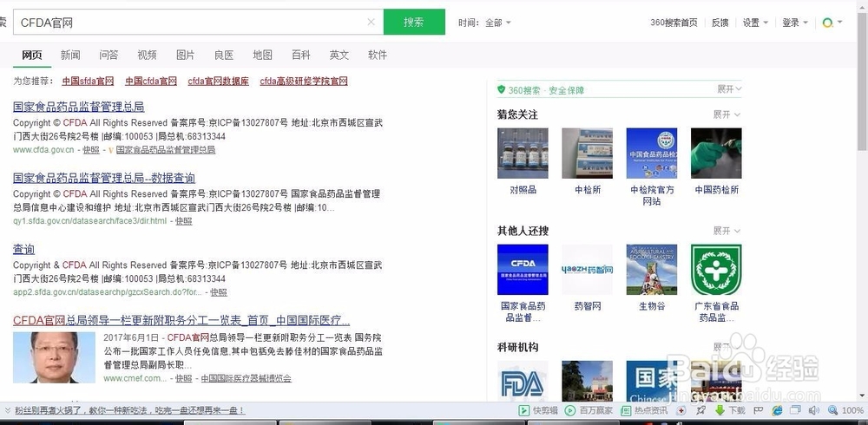Switch to the 视频 tab
This screenshot has width=868, height=425.
tap(147, 55)
